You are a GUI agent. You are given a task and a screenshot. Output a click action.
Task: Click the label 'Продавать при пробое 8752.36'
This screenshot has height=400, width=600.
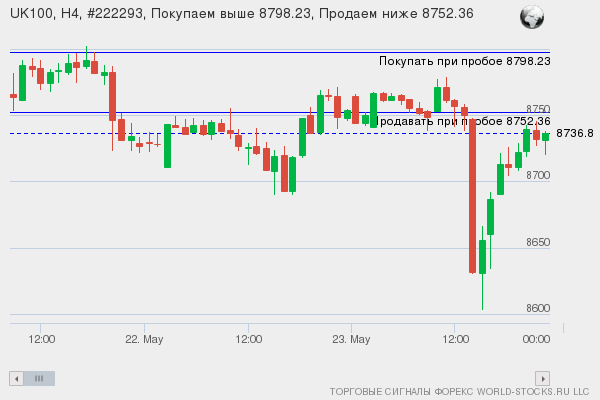[x=463, y=121]
